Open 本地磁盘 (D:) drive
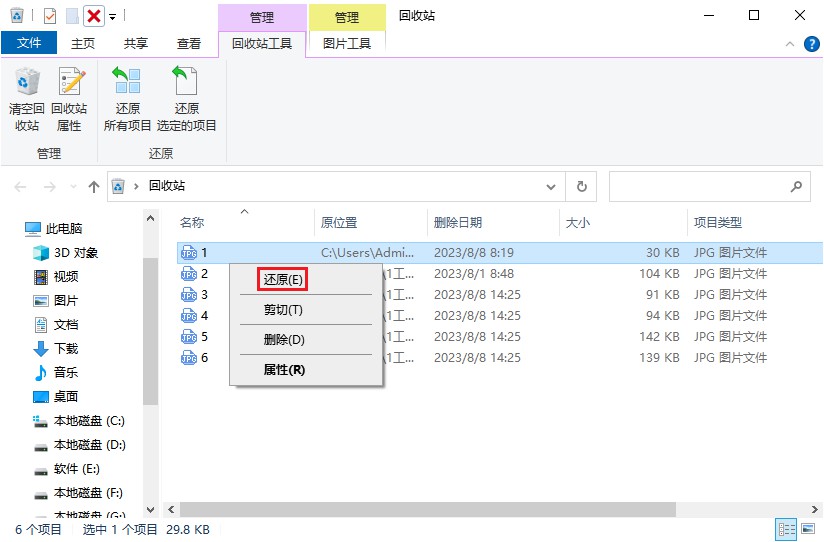The width and height of the screenshot is (824, 542). tap(79, 445)
